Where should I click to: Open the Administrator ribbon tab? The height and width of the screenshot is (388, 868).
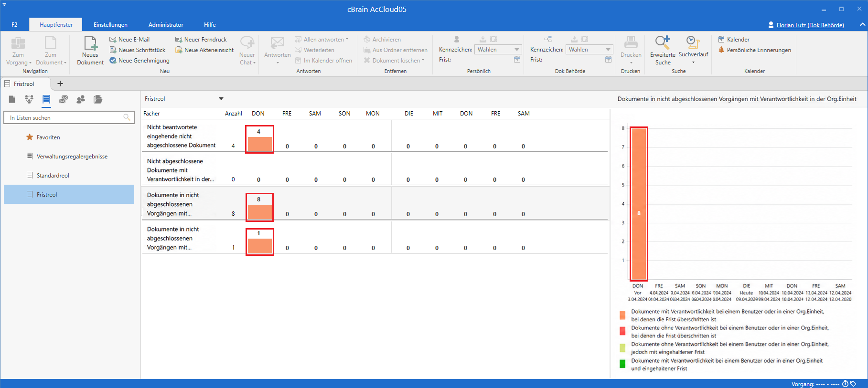166,25
